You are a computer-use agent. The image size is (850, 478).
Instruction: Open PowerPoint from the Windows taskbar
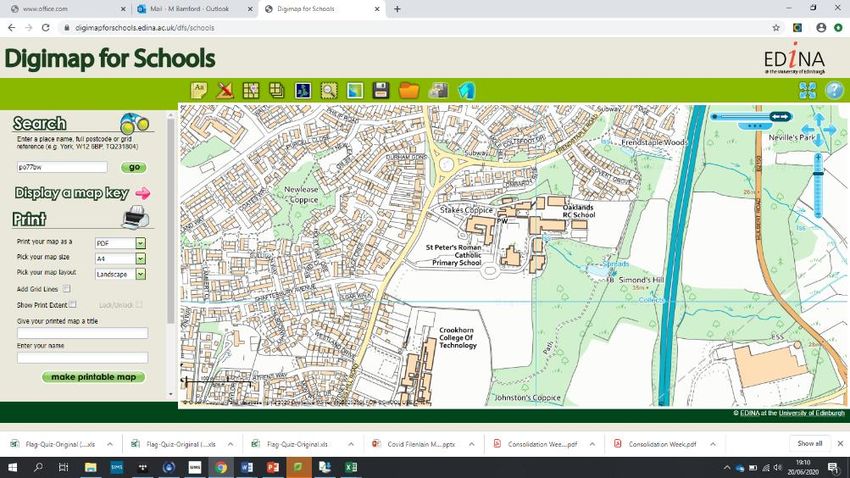tap(273, 467)
